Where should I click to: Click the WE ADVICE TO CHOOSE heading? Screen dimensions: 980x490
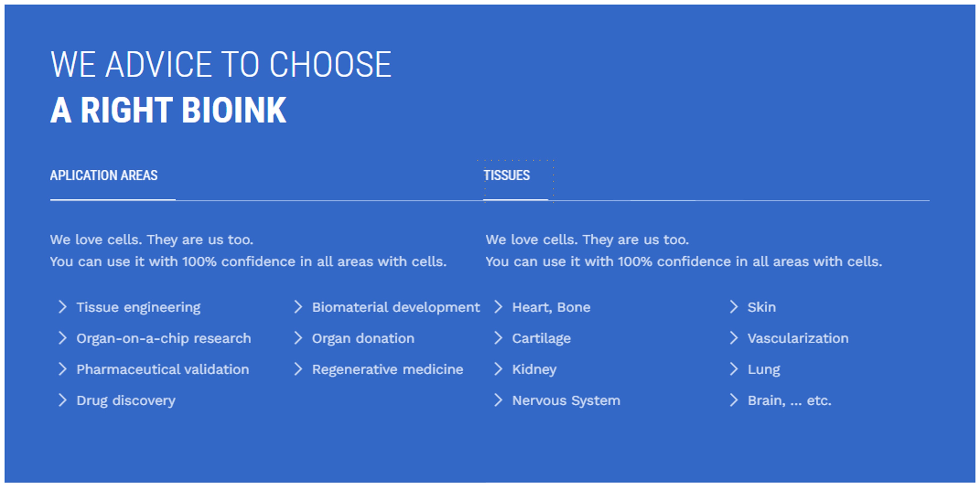tap(221, 65)
